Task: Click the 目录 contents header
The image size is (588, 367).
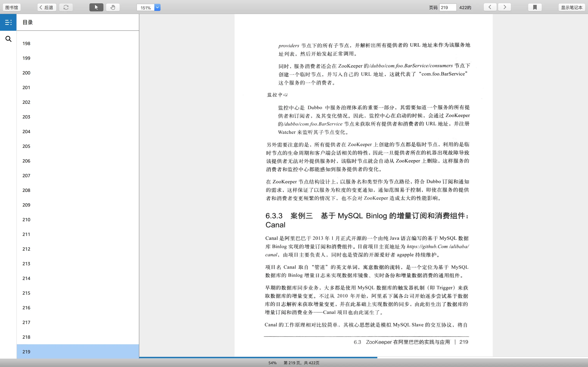Action: 28,22
